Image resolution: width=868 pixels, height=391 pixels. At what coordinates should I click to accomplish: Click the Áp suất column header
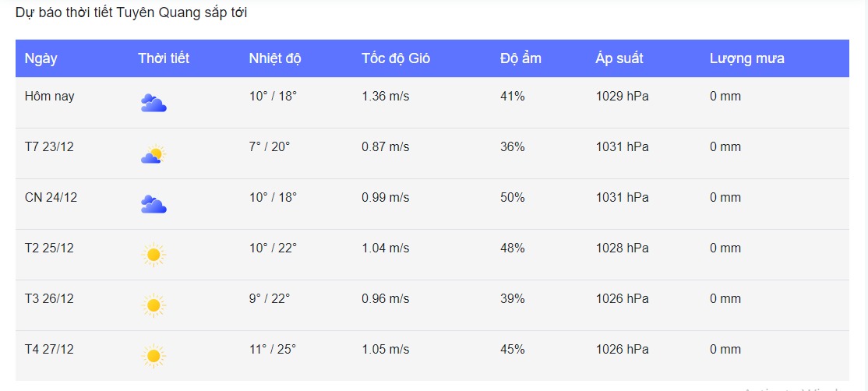point(619,58)
